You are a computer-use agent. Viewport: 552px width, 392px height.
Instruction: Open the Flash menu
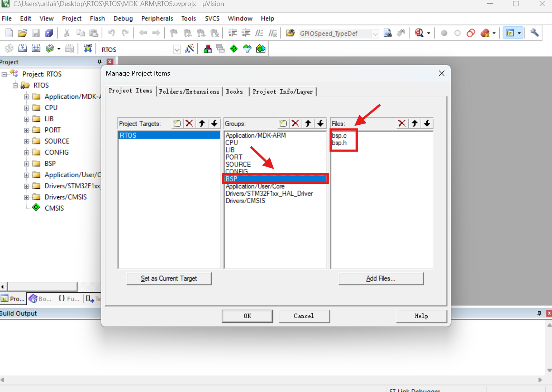[x=97, y=19]
